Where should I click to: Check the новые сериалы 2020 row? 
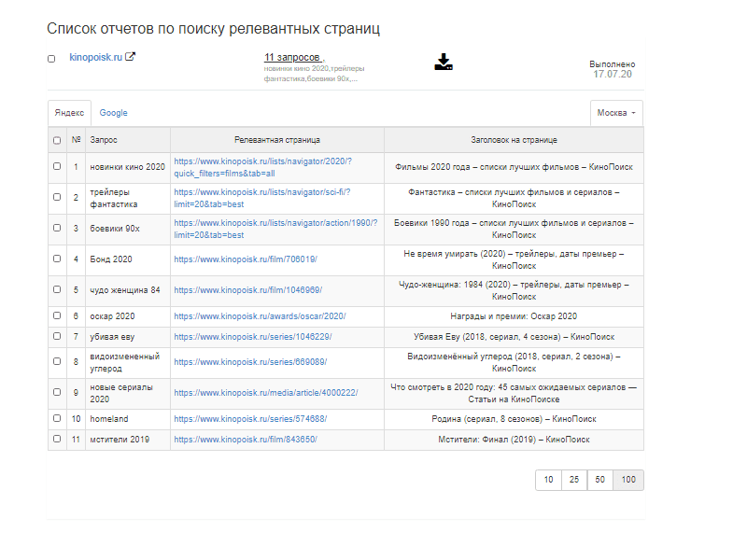pyautogui.click(x=57, y=392)
